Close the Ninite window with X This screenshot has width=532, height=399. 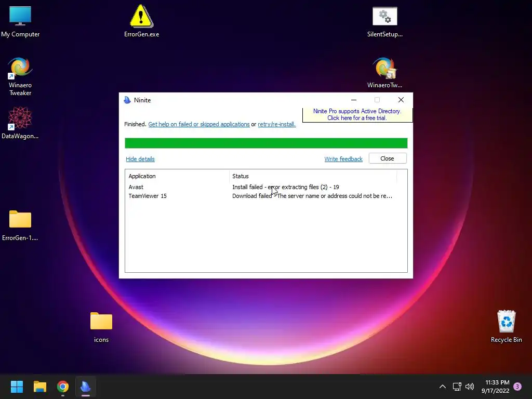(x=401, y=100)
